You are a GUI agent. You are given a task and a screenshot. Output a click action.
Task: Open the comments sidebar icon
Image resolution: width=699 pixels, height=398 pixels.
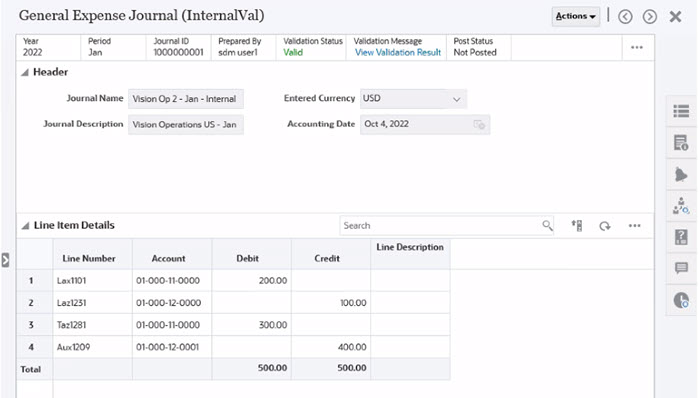[681, 268]
